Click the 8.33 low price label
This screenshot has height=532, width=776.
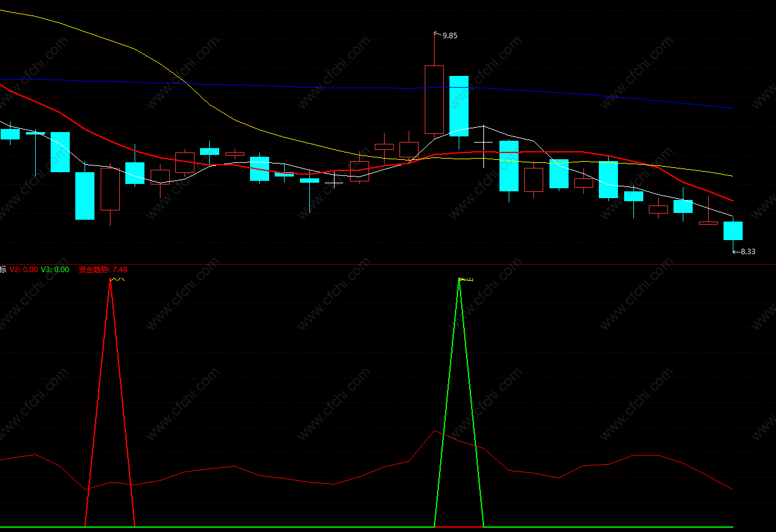[748, 251]
